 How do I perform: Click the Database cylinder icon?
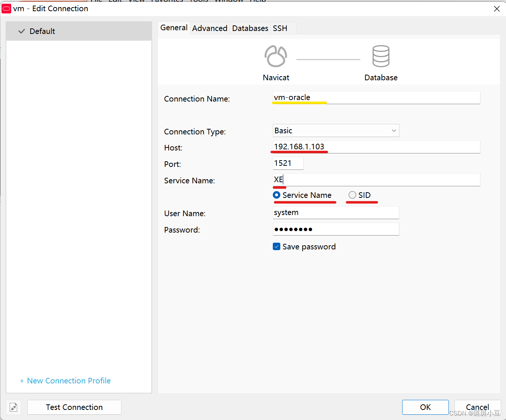click(x=381, y=56)
